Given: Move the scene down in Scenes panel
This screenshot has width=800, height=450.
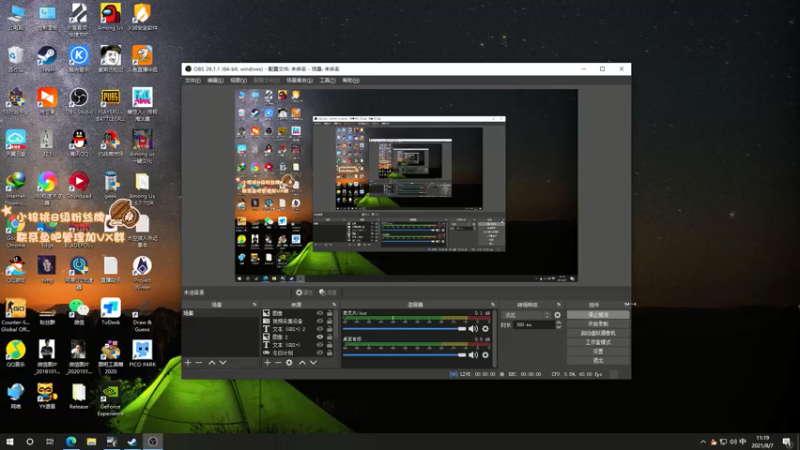Looking at the screenshot, I should (x=223, y=362).
